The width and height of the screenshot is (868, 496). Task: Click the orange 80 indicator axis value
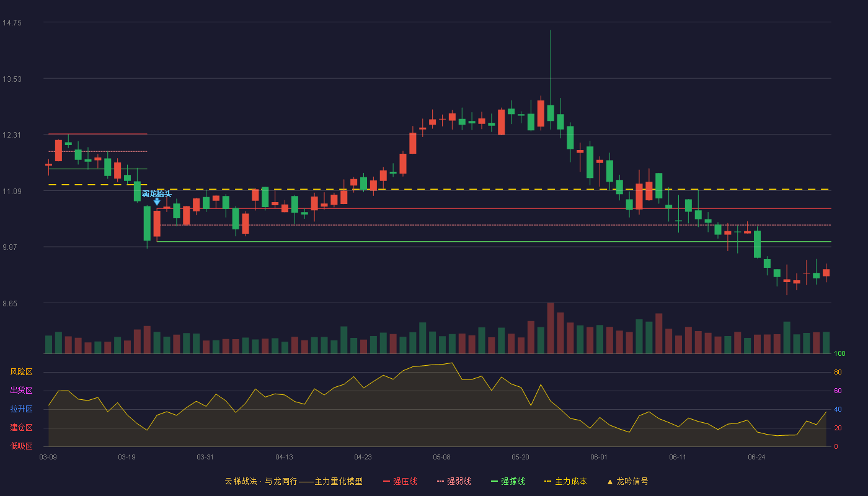pos(838,372)
